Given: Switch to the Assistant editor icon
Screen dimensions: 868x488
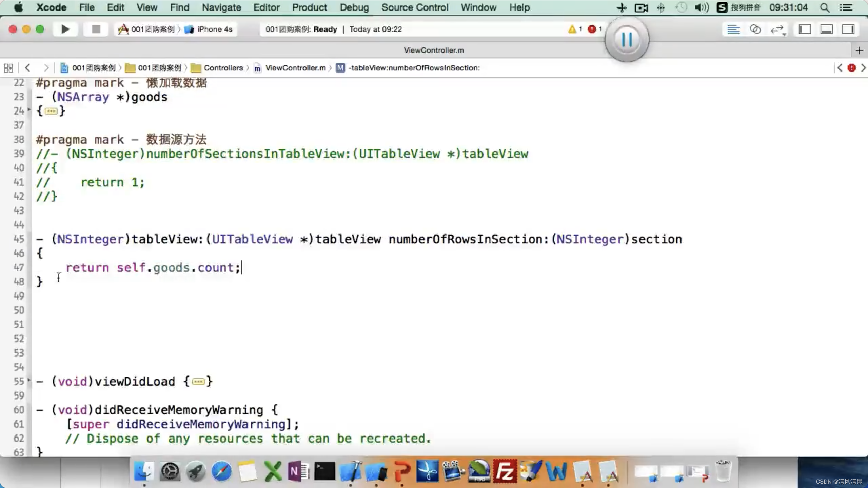Looking at the screenshot, I should pyautogui.click(x=755, y=29).
